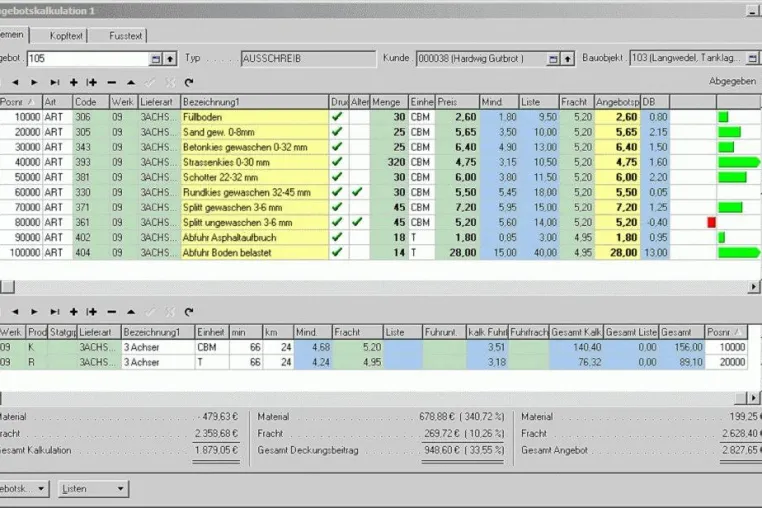Jump to last record in upper navigator

click(54, 83)
